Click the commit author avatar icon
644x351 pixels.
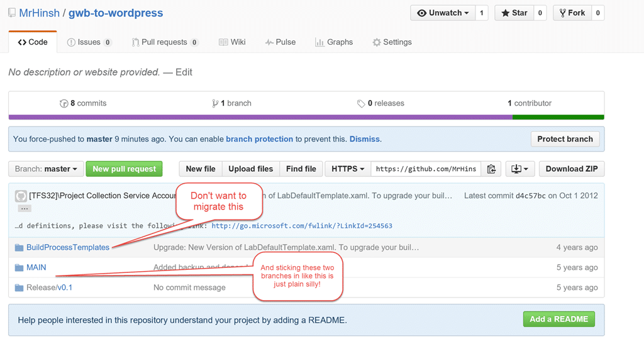[21, 196]
